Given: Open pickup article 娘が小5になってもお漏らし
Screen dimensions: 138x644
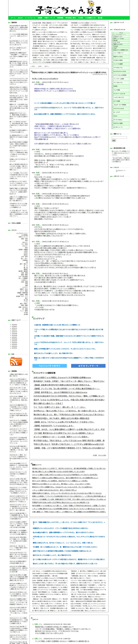Looking at the screenshot, I should point(53,353).
